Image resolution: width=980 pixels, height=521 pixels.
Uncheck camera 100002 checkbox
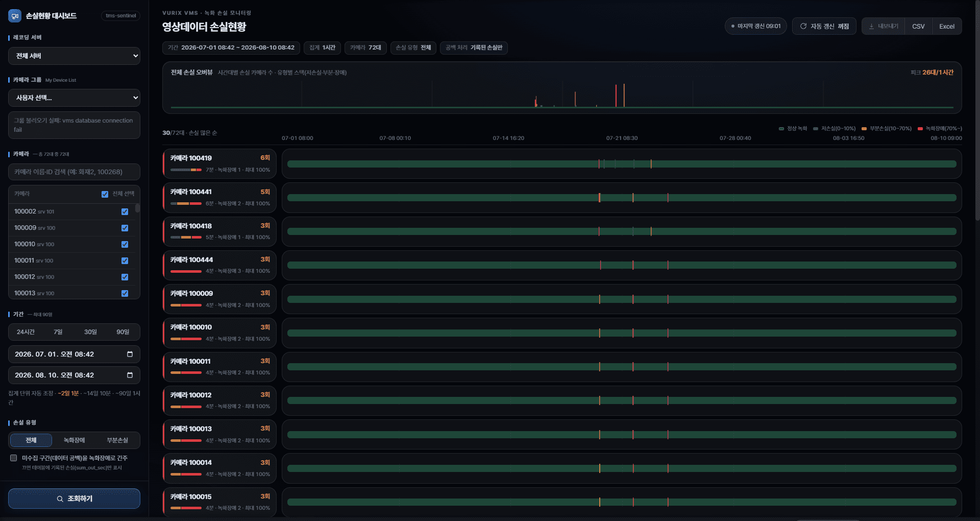point(125,211)
